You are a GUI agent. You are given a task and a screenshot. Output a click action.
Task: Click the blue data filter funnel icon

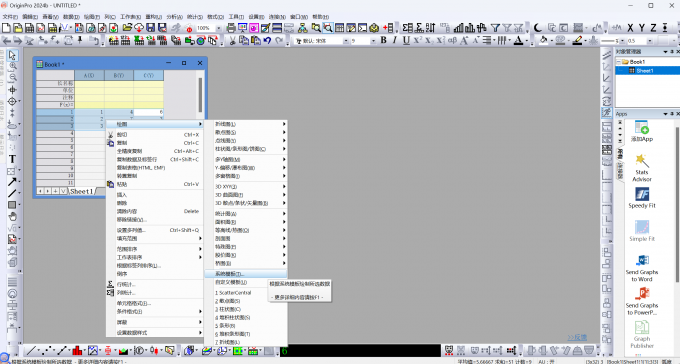pos(495,28)
